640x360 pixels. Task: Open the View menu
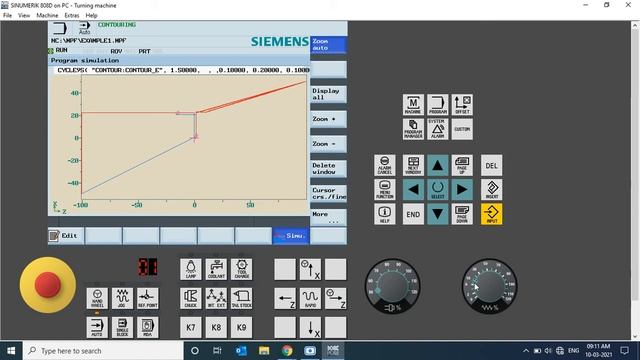[x=24, y=15]
